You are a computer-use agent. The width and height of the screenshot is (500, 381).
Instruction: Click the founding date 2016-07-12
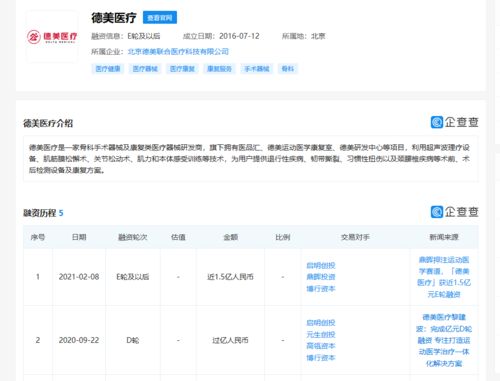[x=239, y=36]
